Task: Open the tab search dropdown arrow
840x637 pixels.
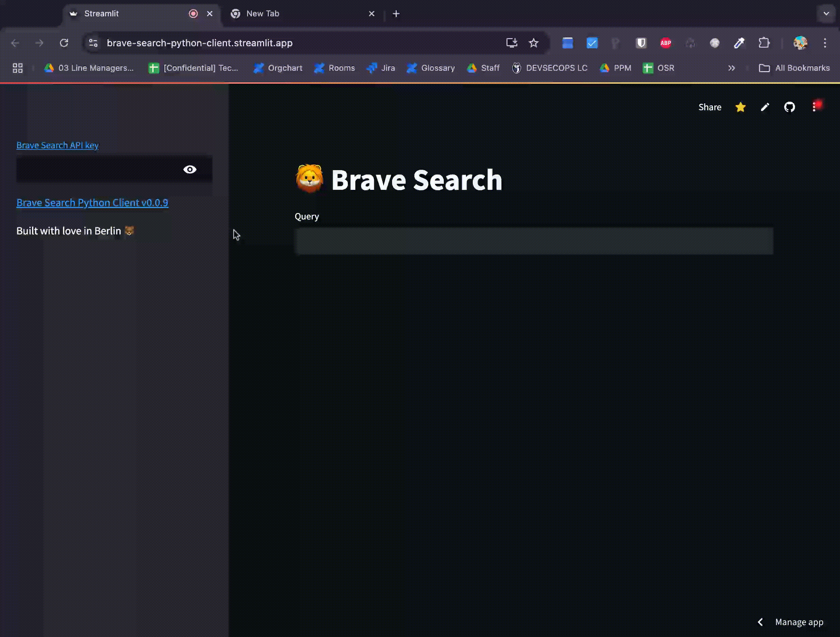Action: point(826,14)
